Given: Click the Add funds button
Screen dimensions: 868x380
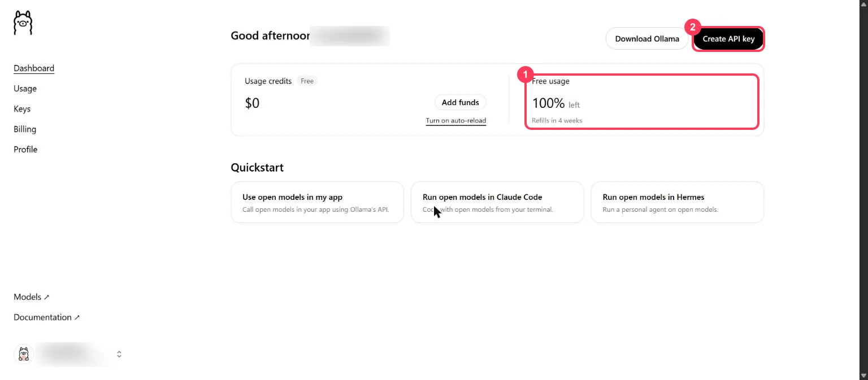Looking at the screenshot, I should 461,102.
